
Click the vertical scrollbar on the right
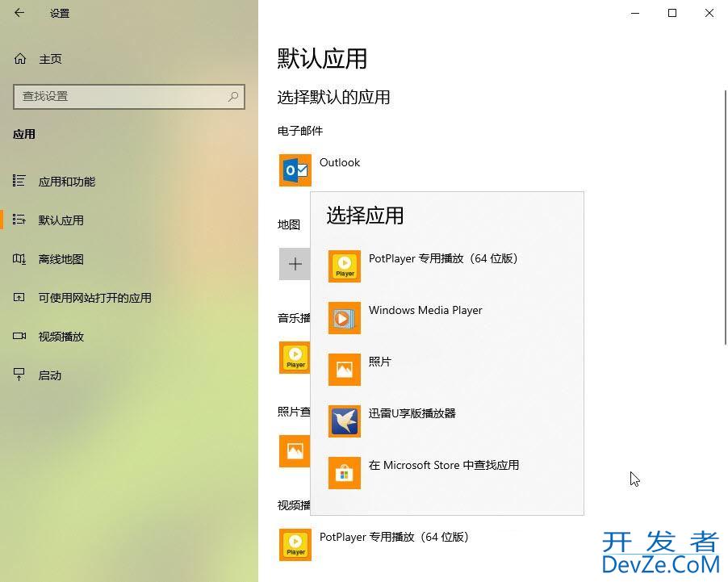pyautogui.click(x=726, y=217)
